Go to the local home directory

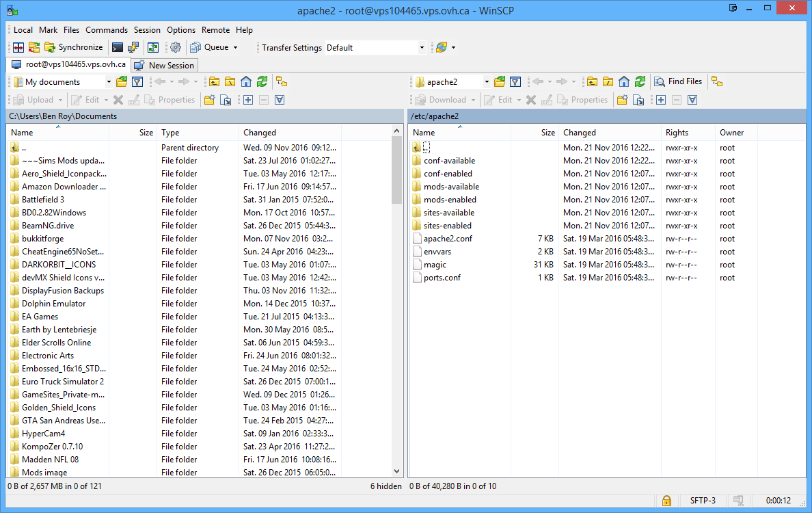click(x=246, y=81)
